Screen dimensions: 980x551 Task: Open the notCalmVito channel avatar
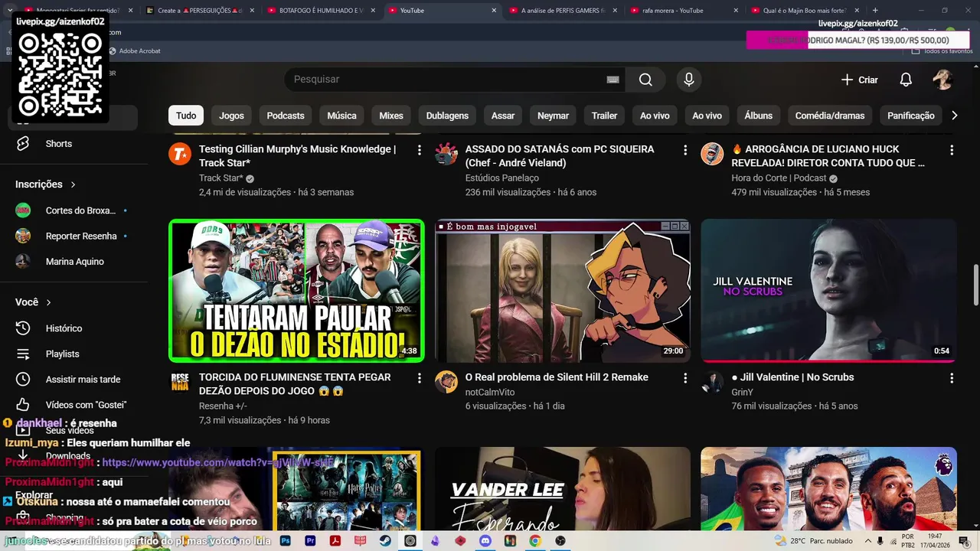click(446, 382)
